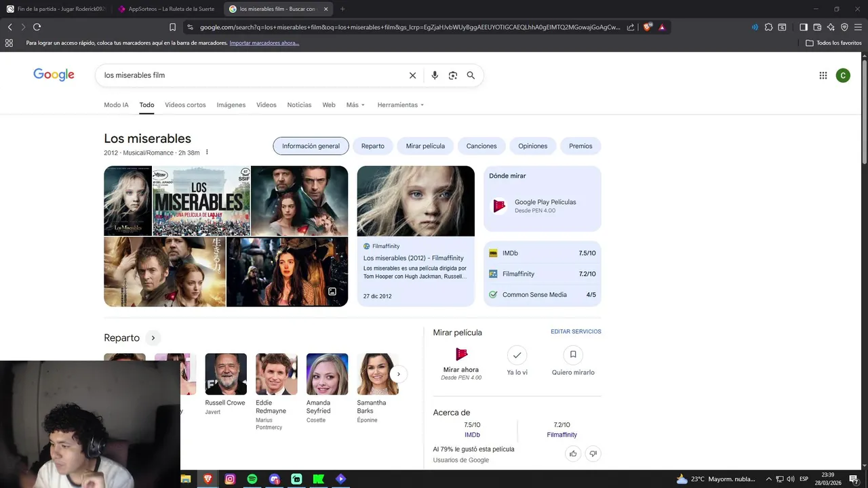Open the 'Videos cortos' tab
Image resolution: width=868 pixels, height=488 pixels.
[185, 105]
